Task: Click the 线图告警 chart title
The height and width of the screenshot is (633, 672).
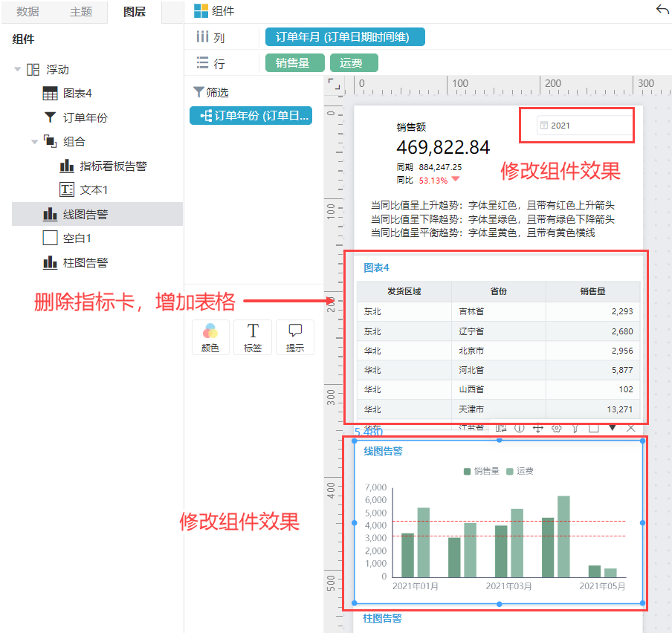Action: [x=383, y=451]
